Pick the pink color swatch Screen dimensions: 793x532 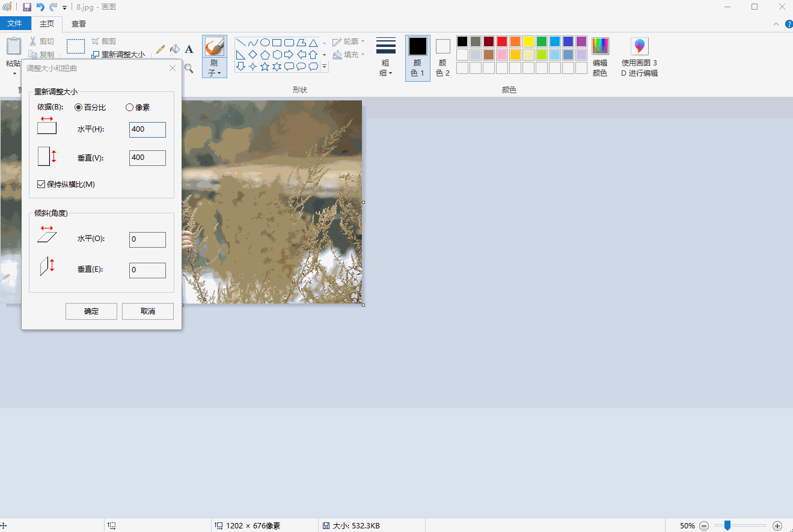coord(502,55)
